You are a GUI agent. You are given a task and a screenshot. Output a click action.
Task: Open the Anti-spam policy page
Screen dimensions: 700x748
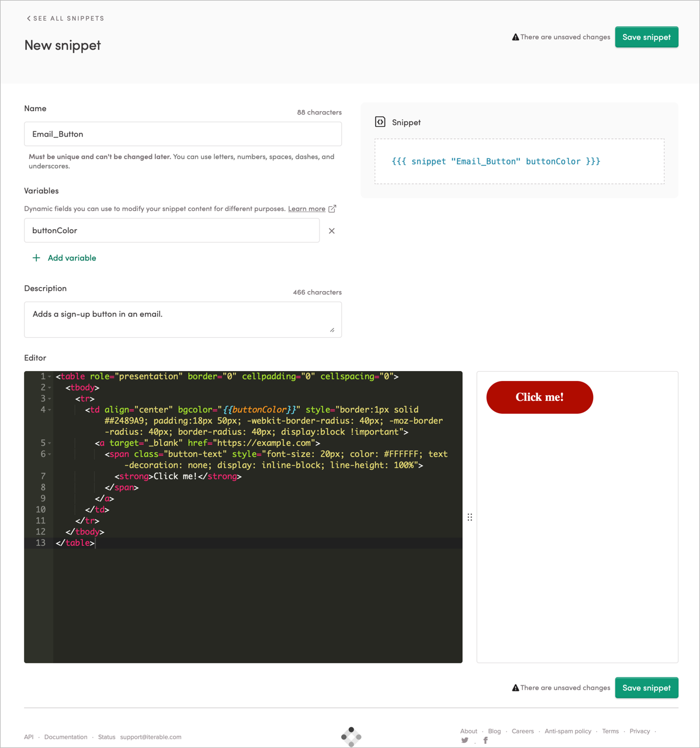pos(568,731)
